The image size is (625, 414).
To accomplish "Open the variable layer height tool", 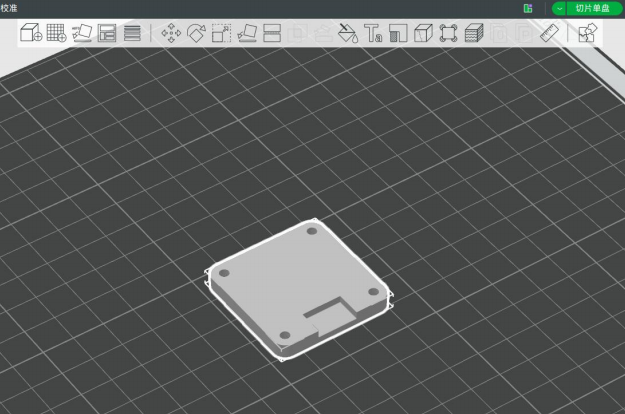I will pos(132,33).
